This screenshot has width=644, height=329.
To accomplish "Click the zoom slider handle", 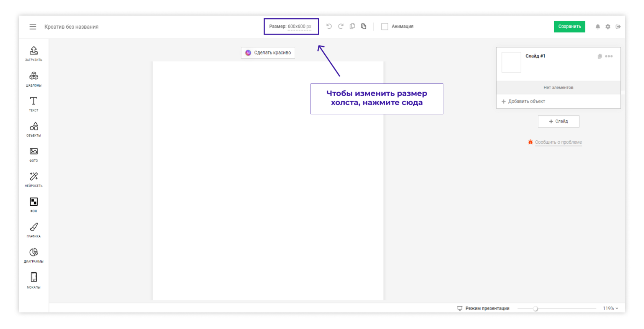I will [x=536, y=309].
